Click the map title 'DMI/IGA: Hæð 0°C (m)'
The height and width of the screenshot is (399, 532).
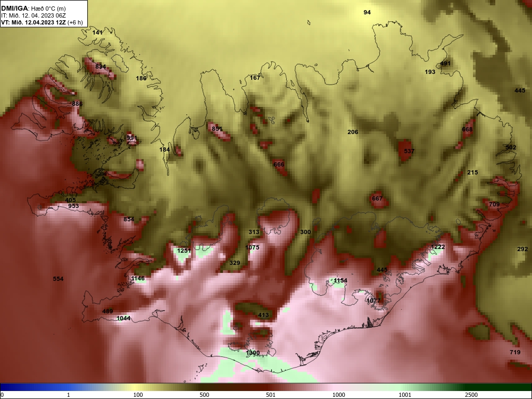click(33, 9)
